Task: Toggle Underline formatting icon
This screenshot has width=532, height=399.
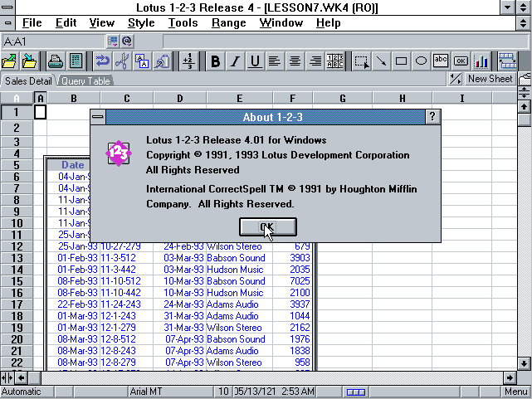Action: (x=255, y=61)
